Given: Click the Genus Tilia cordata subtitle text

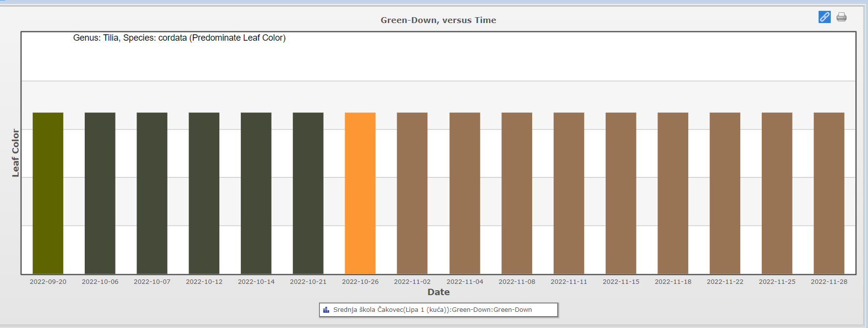Looking at the screenshot, I should 179,38.
